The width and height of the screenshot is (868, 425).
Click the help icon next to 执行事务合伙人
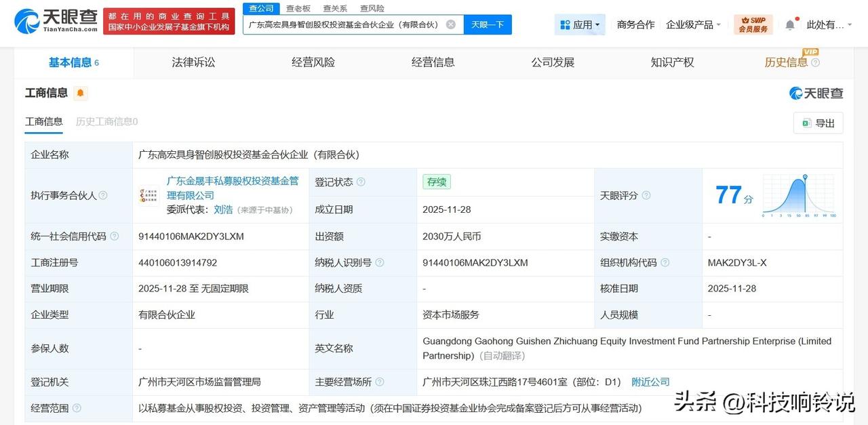[102, 195]
